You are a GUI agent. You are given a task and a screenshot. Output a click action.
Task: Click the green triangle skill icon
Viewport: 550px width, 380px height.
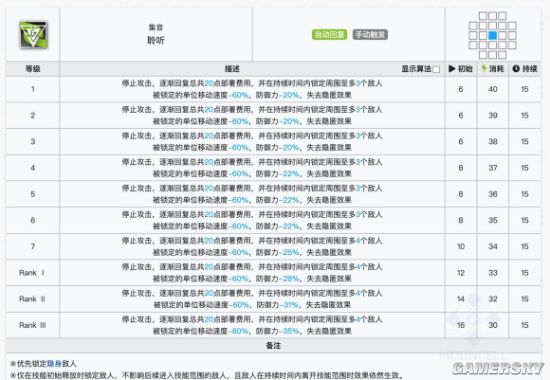(x=33, y=35)
